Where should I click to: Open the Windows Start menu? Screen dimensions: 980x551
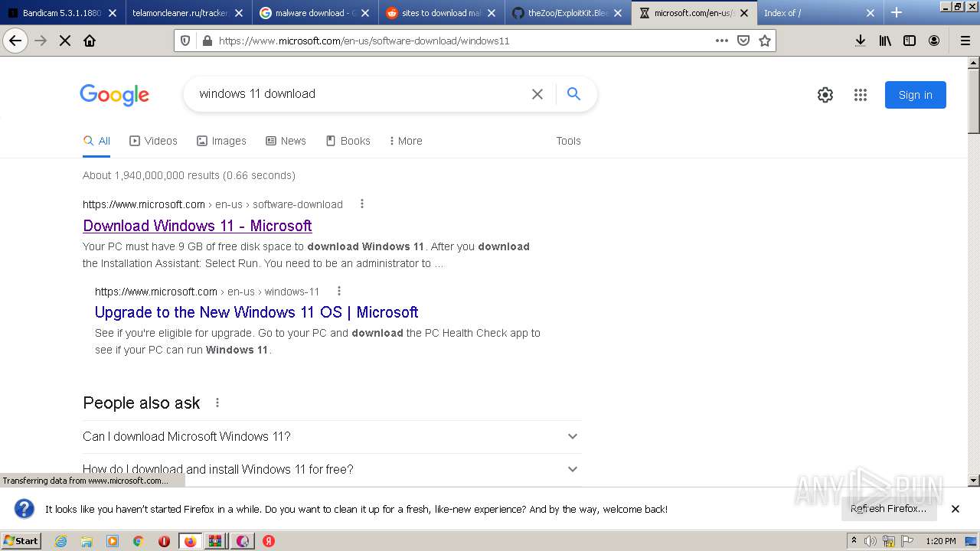(21, 541)
